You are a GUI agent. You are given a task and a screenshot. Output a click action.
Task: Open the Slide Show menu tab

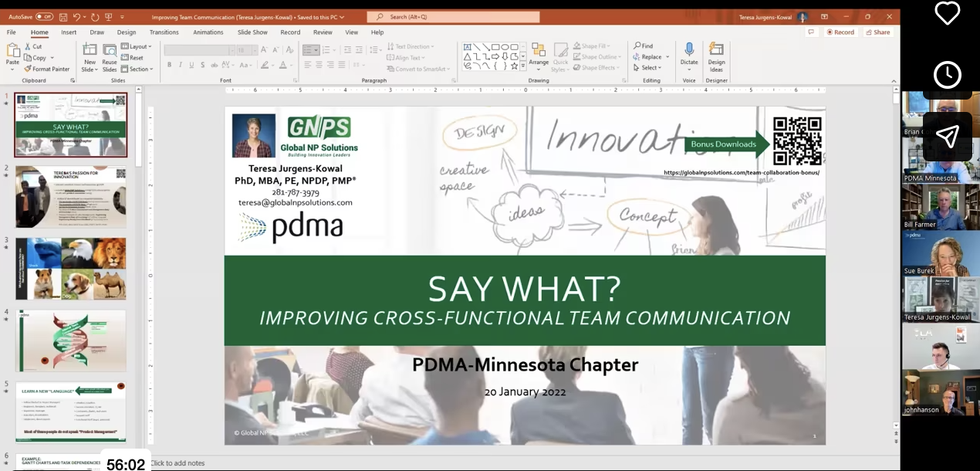pyautogui.click(x=252, y=32)
